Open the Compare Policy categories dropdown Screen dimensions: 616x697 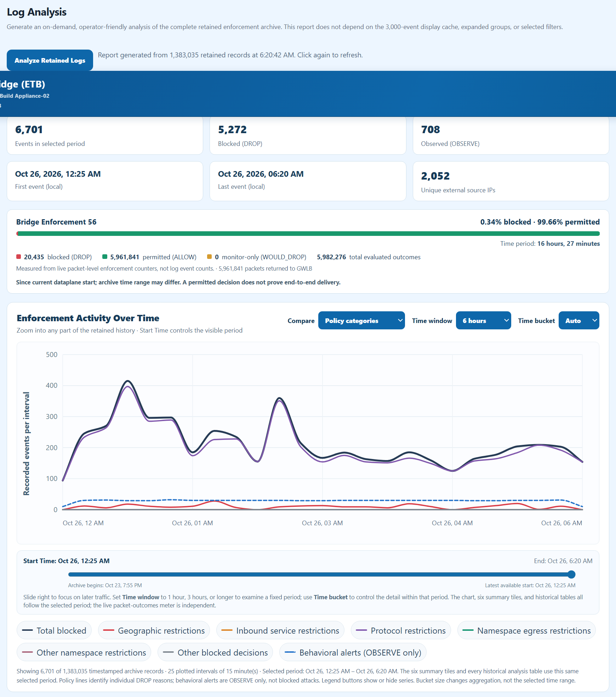click(x=361, y=321)
